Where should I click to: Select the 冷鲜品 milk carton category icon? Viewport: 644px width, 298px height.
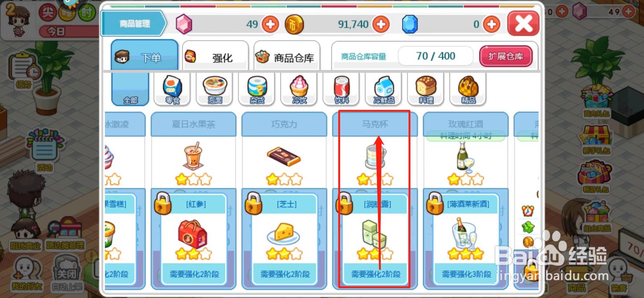coord(384,89)
